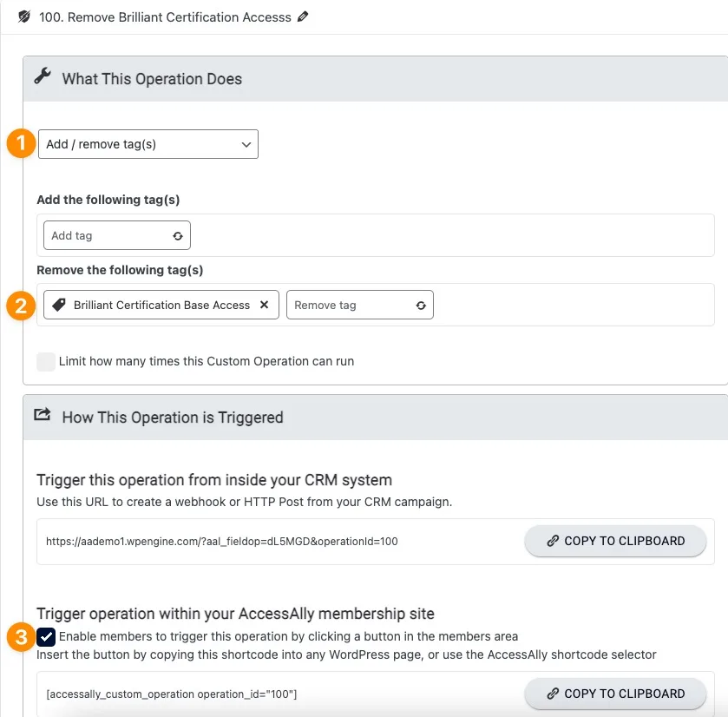The width and height of the screenshot is (728, 717).
Task: Open the Add / remove tag(s) dropdown
Action: click(x=148, y=144)
